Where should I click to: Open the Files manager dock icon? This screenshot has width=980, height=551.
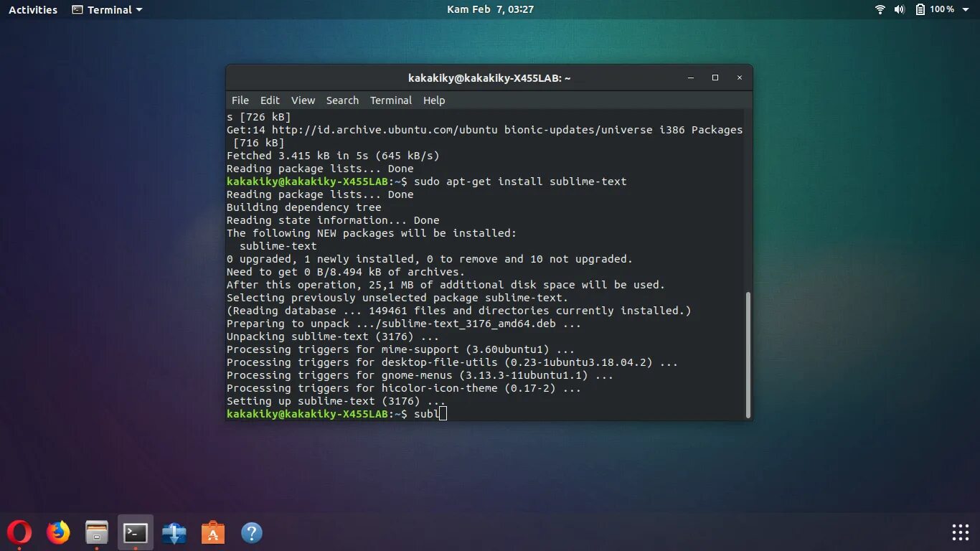97,532
